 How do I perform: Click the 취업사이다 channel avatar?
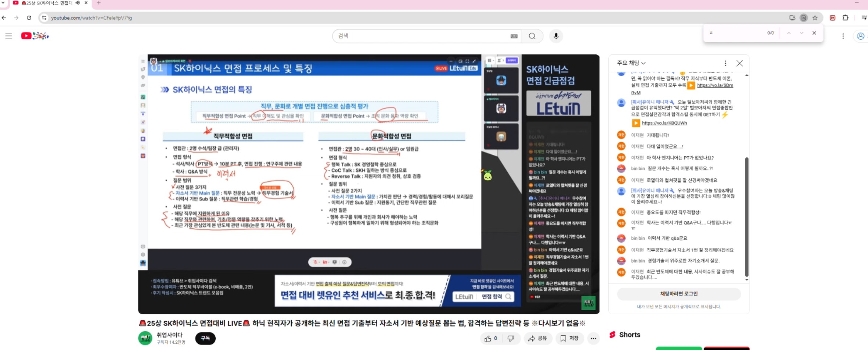pyautogui.click(x=145, y=338)
